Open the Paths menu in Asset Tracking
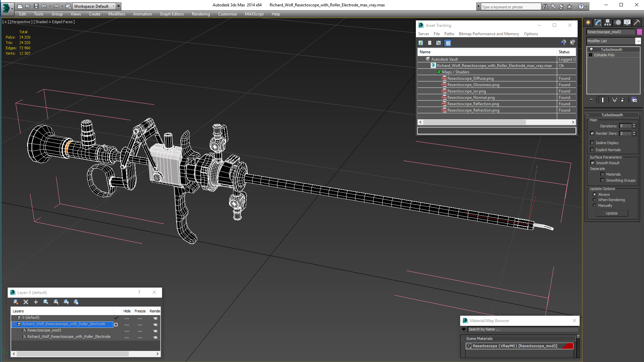This screenshot has height=362, width=644. click(x=449, y=34)
